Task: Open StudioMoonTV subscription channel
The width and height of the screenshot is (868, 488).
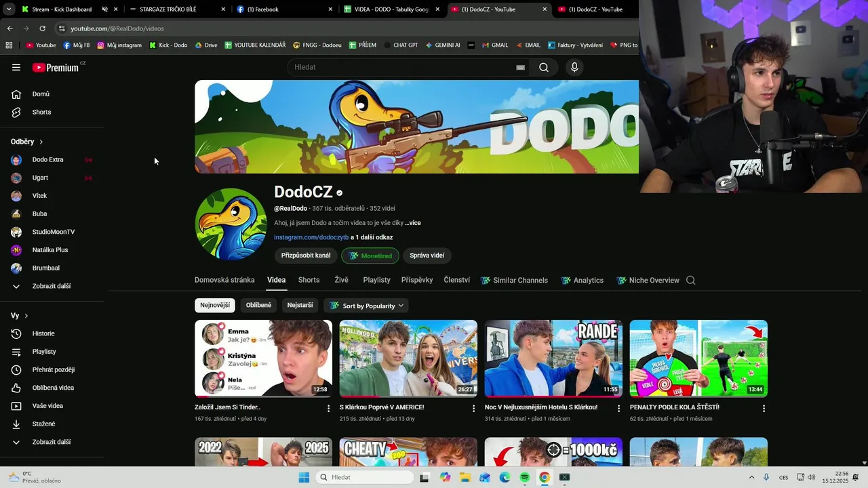Action: (x=52, y=232)
